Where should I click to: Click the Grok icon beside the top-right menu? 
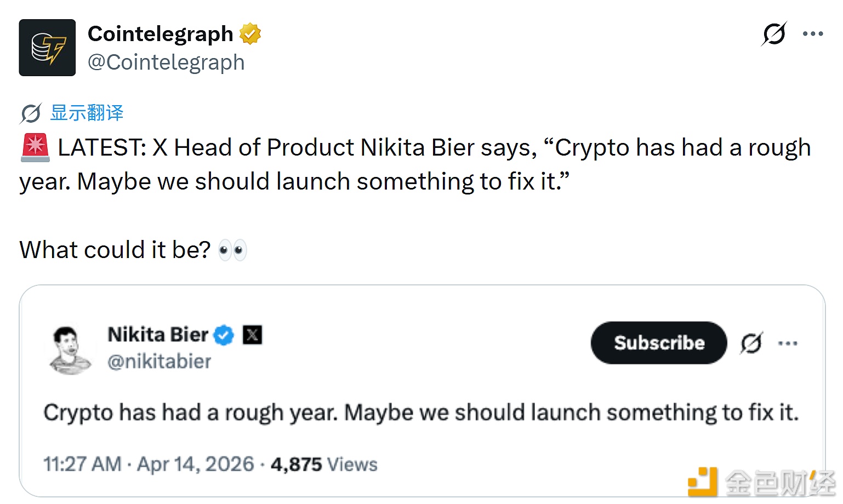[x=774, y=34]
